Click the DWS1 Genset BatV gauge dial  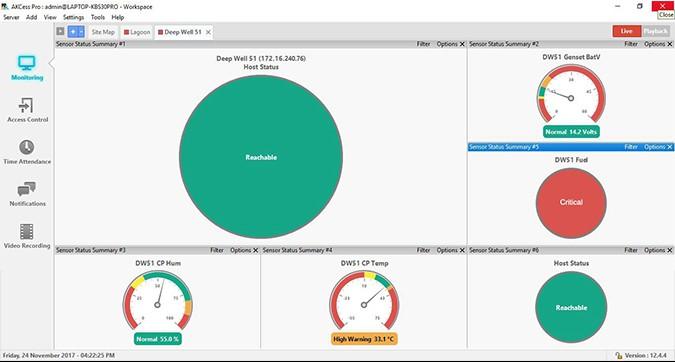(x=571, y=94)
